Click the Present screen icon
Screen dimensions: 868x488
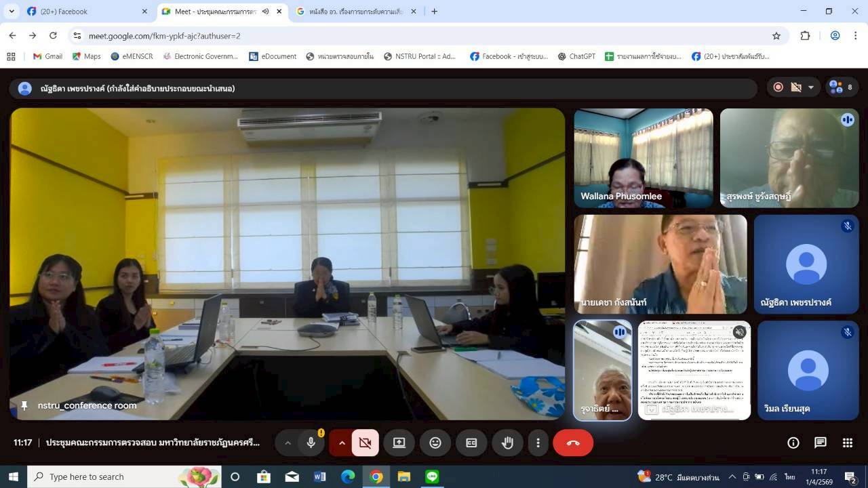pyautogui.click(x=399, y=443)
